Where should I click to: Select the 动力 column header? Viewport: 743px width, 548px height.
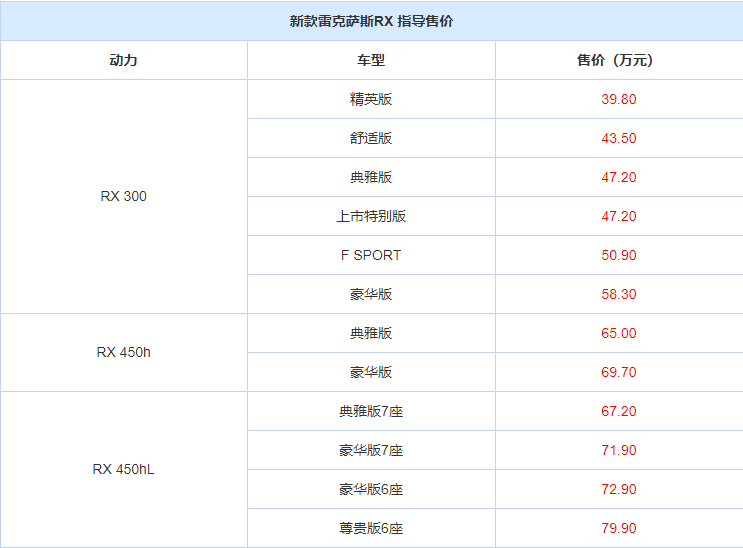(123, 60)
